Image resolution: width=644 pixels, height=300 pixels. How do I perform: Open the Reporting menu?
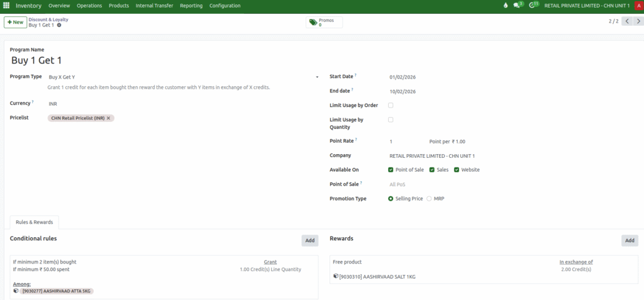[x=191, y=6]
